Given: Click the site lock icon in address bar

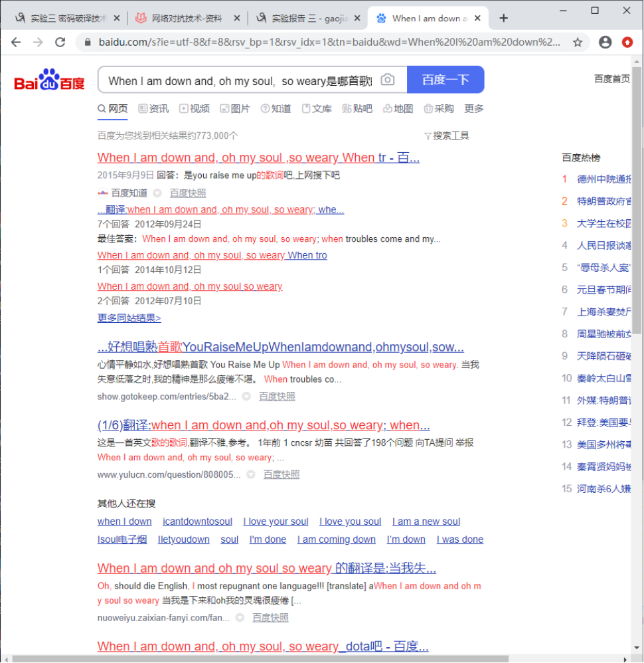Looking at the screenshot, I should coord(88,43).
